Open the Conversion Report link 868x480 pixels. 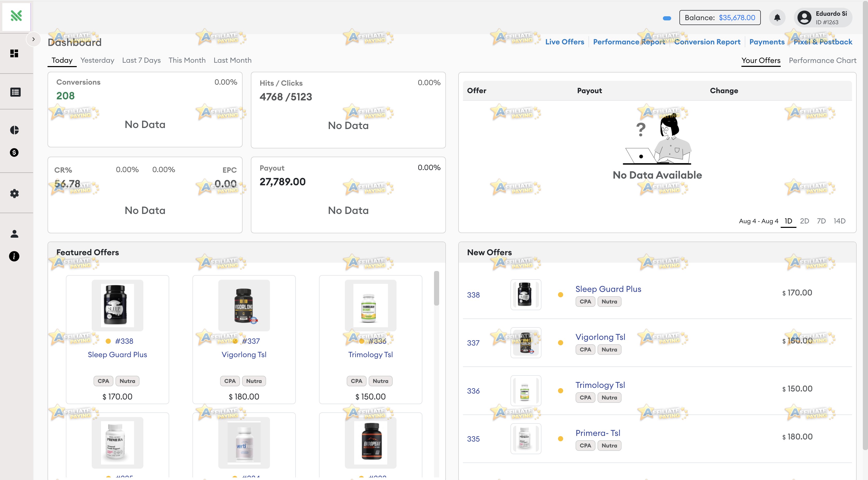(707, 42)
